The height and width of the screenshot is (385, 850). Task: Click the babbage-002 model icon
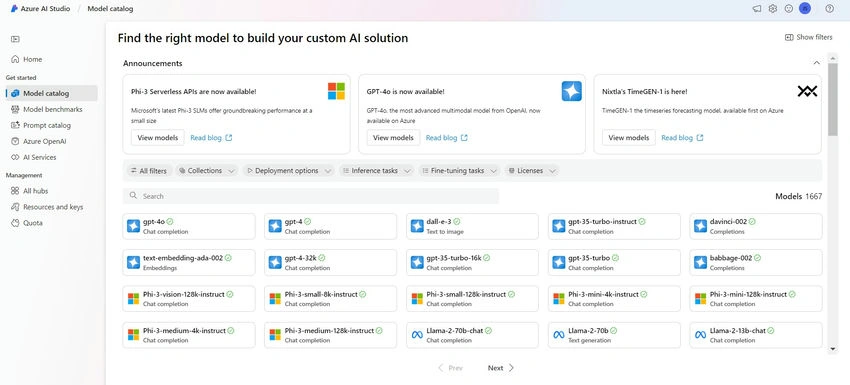point(700,262)
